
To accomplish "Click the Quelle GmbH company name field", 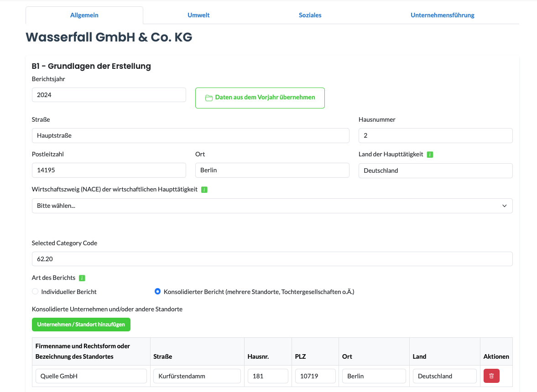I will [91, 376].
